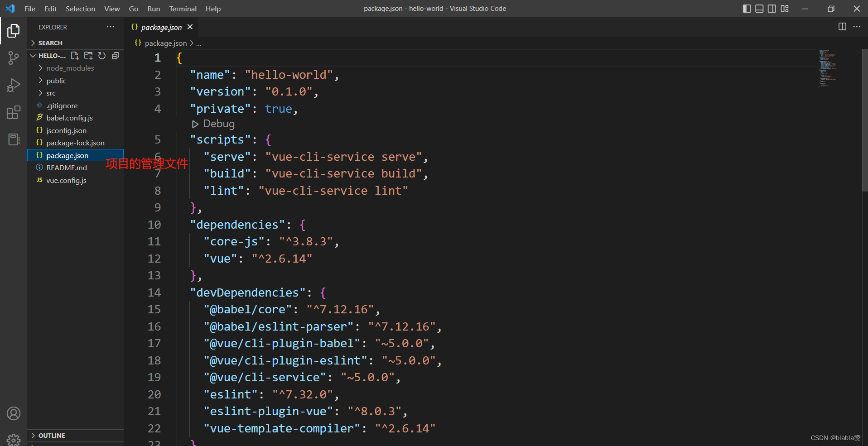Open the Explorer view in activity bar
868x446 pixels.
pos(14,31)
